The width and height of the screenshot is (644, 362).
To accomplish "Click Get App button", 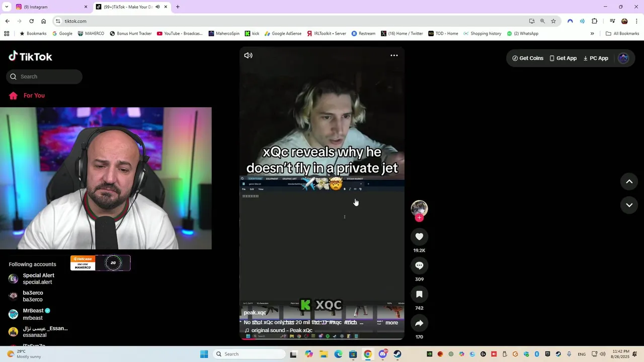I will click(563, 58).
